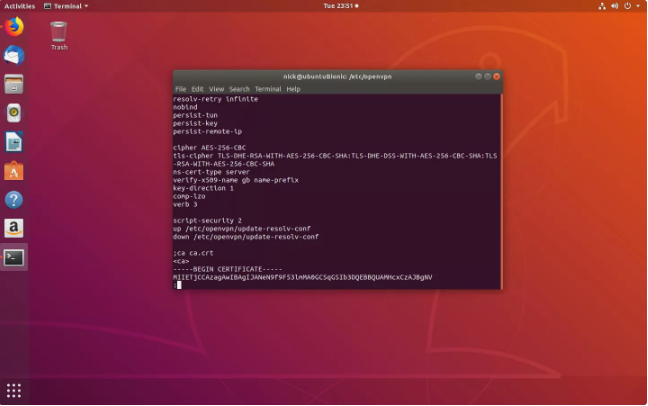Viewport: 648px width, 406px height.
Task: Click the 'key-direction 1' line
Action: coord(203,188)
